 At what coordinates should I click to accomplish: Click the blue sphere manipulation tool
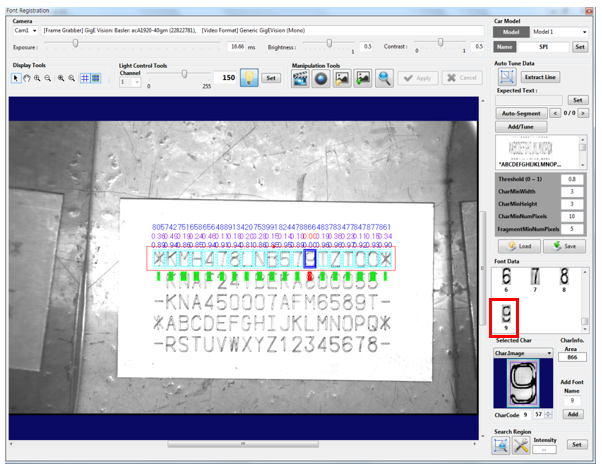[321, 78]
